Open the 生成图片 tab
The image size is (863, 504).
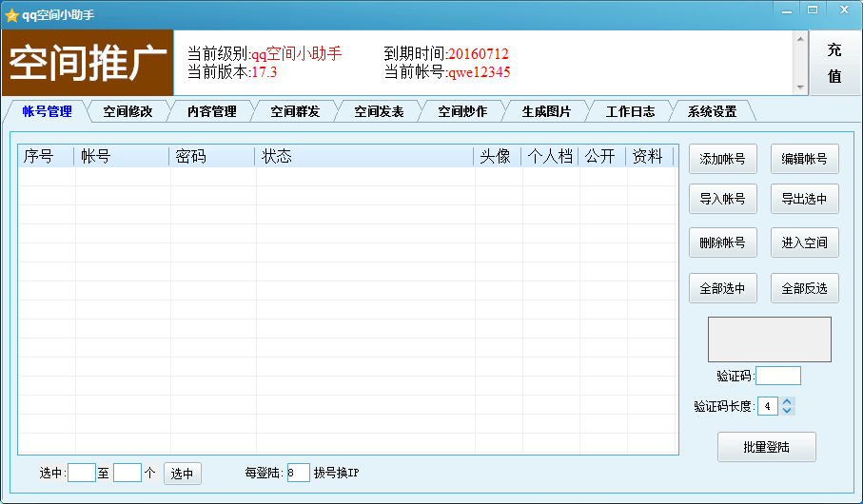point(546,111)
